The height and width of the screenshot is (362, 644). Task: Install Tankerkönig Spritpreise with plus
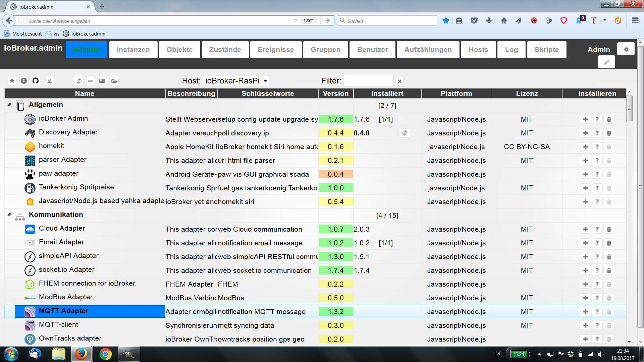click(x=585, y=188)
